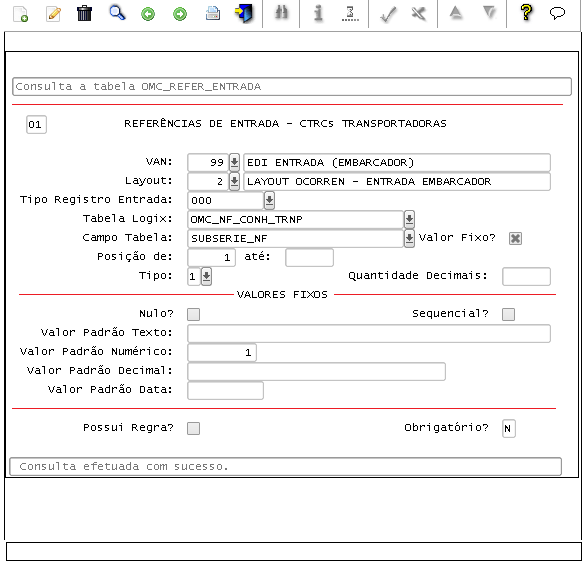Toggle the Possui Regra checkbox
This screenshot has width=585, height=565.
point(193,428)
